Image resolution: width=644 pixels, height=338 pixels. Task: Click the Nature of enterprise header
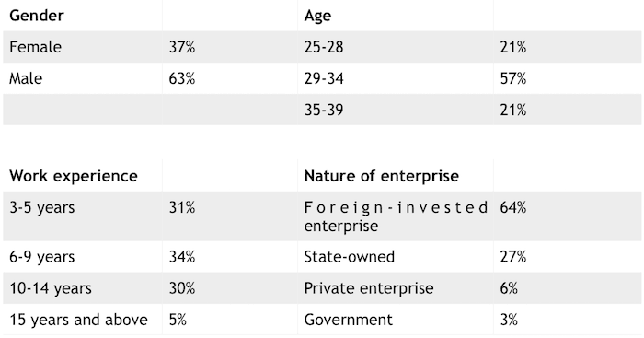pos(382,176)
